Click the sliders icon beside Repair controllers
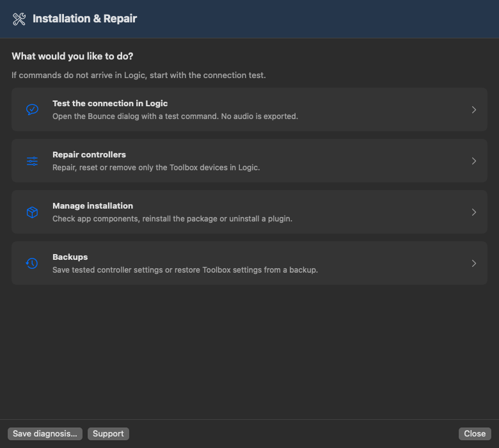This screenshot has width=499, height=448. coord(32,161)
